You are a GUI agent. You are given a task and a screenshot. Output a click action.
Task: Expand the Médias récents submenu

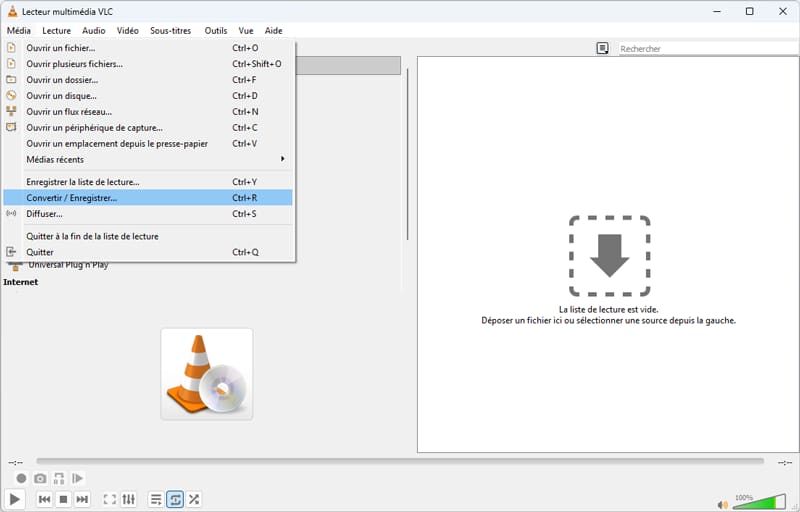tap(150, 160)
